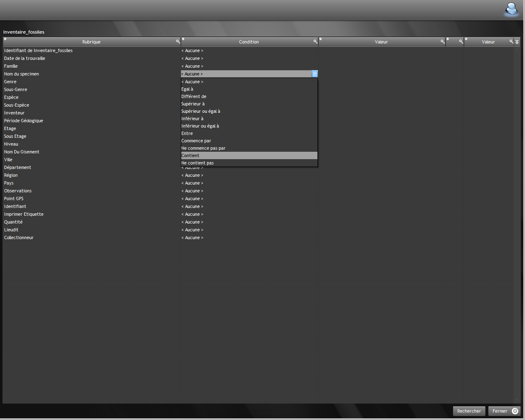Screen dimensions: 525x420
Task: Choose 'Supérieur ou égal à' option
Action: click(x=201, y=111)
